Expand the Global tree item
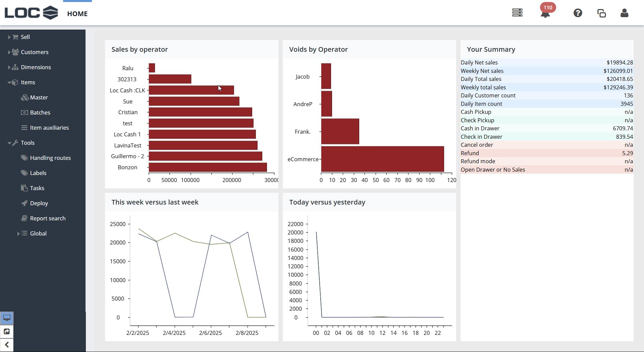The width and height of the screenshot is (644, 352). (18, 233)
